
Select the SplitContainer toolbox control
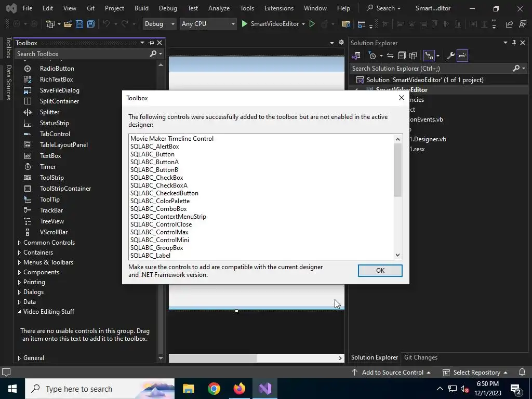59,101
